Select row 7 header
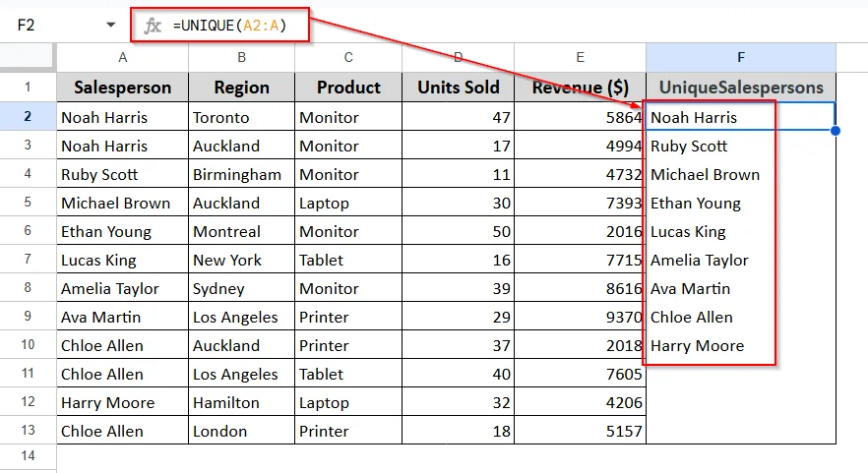868x473 pixels. [28, 259]
